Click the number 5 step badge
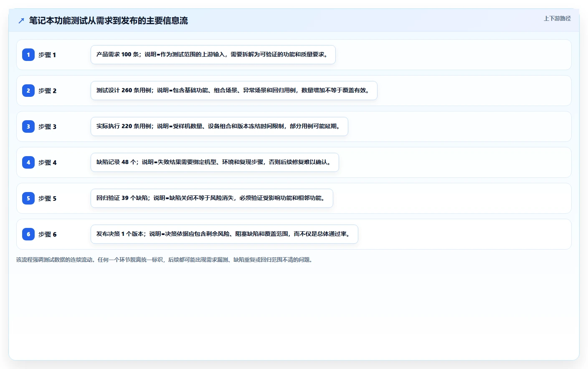The image size is (588, 369). click(28, 198)
